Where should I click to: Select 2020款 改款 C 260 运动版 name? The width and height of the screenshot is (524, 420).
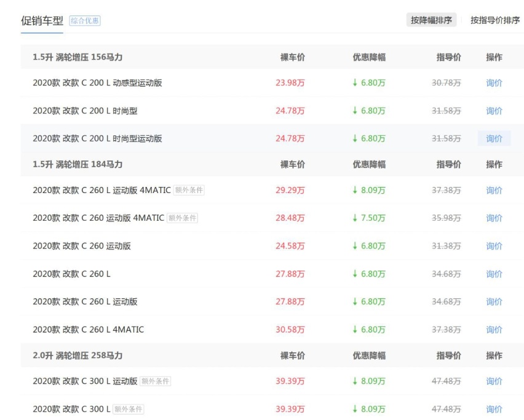point(82,246)
